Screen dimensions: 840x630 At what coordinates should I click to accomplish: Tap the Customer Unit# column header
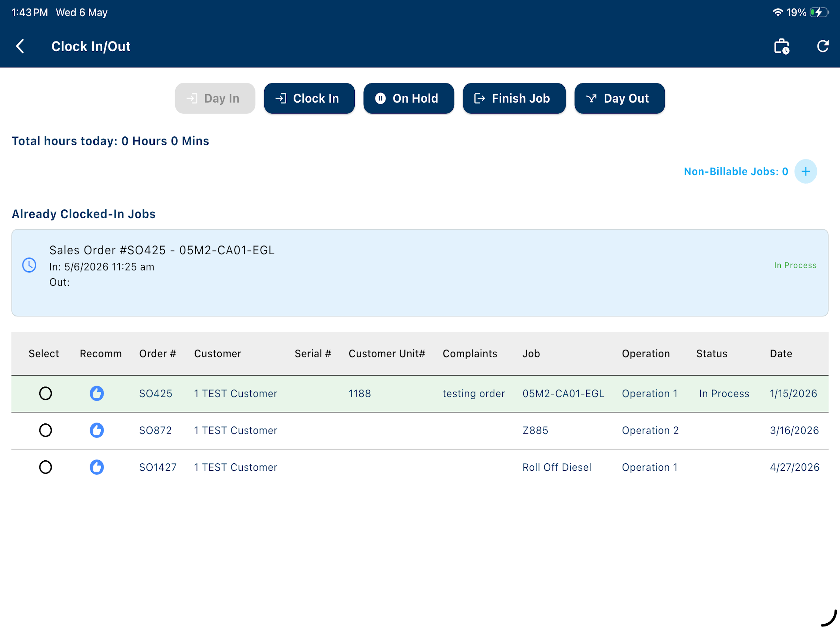coord(387,353)
